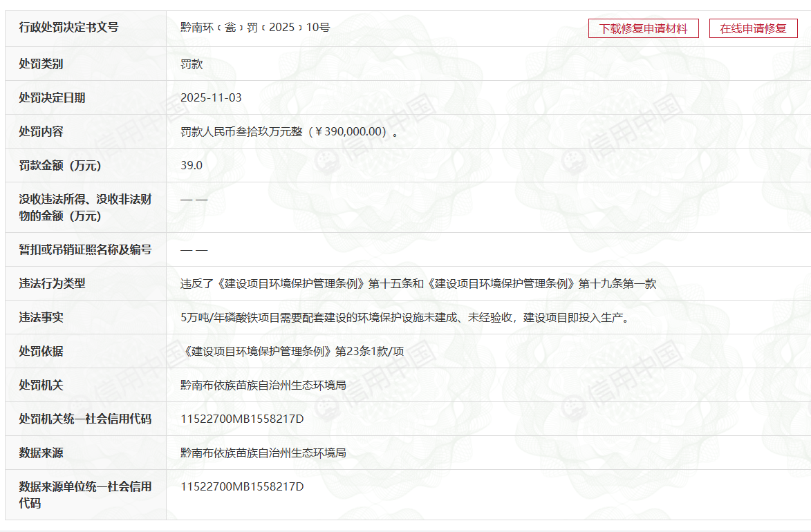Viewport: 811px width, 532px height.
Task: Click the 违法事实 label cell
Action: (86, 317)
